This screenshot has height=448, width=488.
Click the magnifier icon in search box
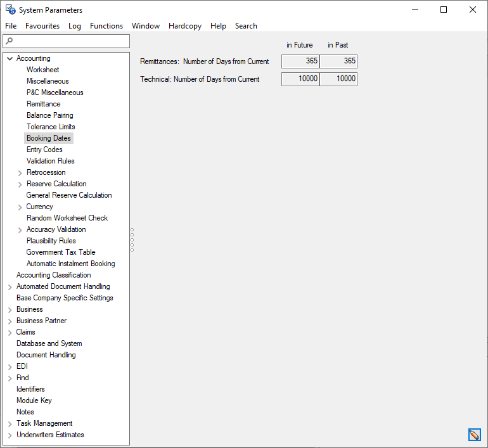point(10,41)
